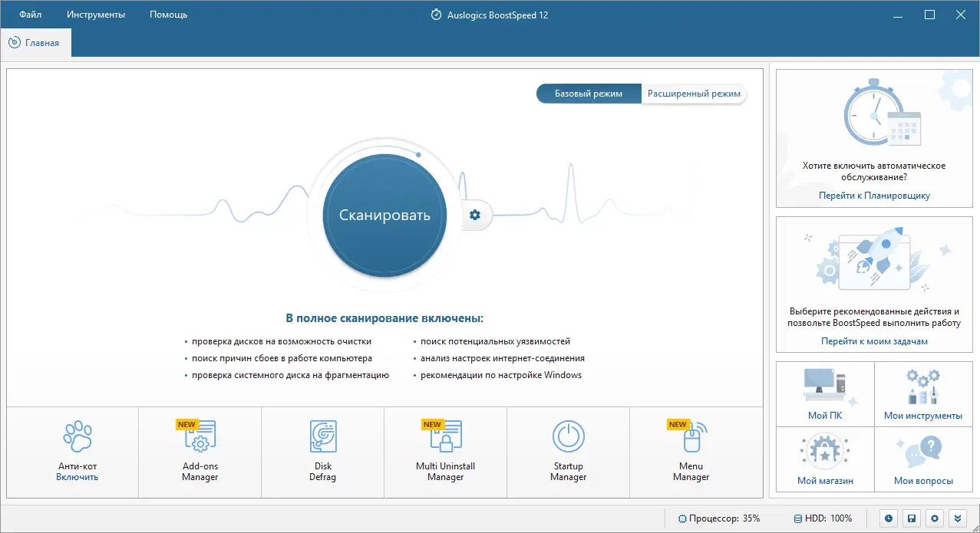This screenshot has width=980, height=533.
Task: Open the Add-ons Manager icon
Action: point(200,436)
